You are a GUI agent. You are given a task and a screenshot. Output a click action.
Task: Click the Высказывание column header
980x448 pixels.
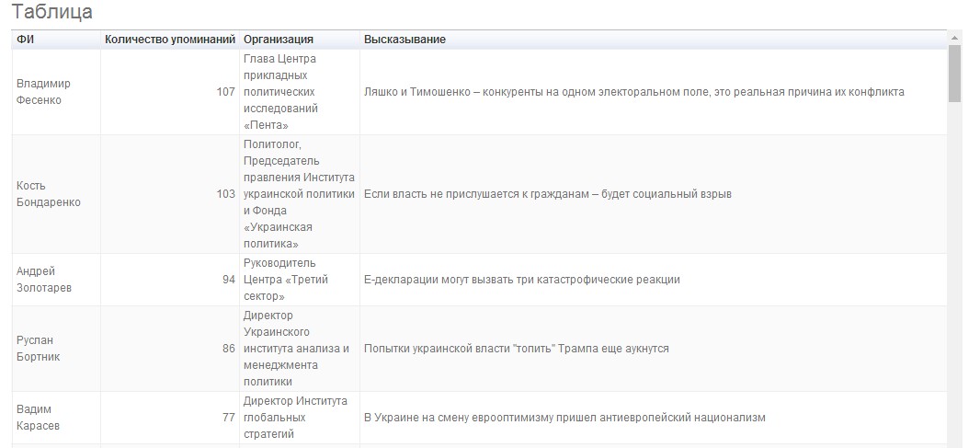pyautogui.click(x=405, y=40)
